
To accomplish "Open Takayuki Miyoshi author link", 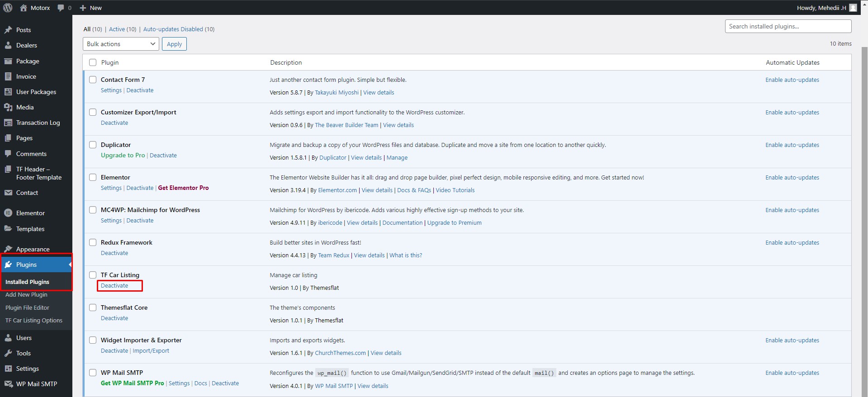I will point(337,92).
